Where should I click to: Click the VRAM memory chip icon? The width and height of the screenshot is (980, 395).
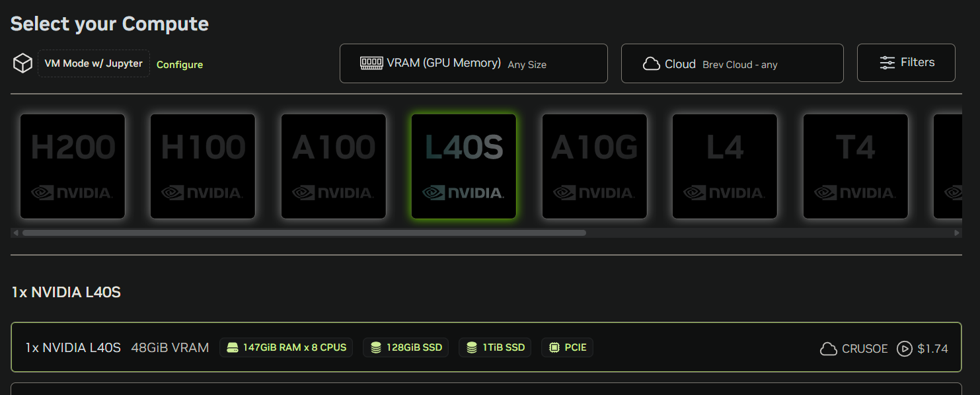371,63
